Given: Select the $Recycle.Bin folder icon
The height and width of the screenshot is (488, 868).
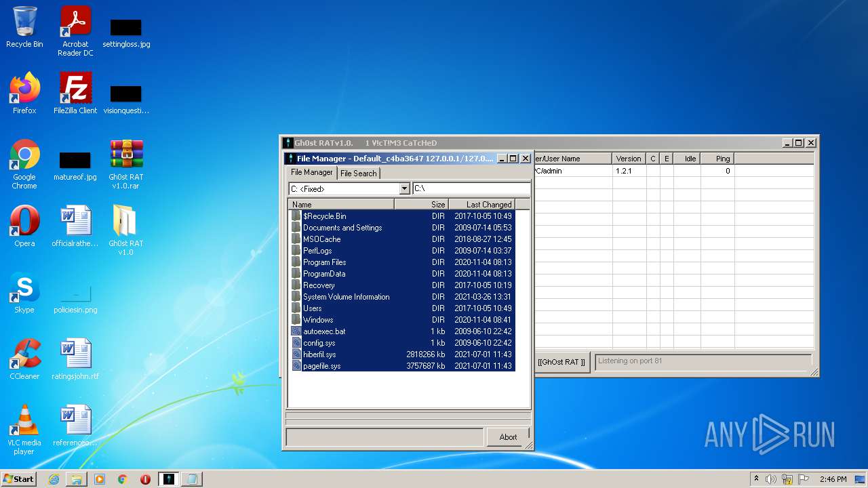Looking at the screenshot, I should (296, 216).
